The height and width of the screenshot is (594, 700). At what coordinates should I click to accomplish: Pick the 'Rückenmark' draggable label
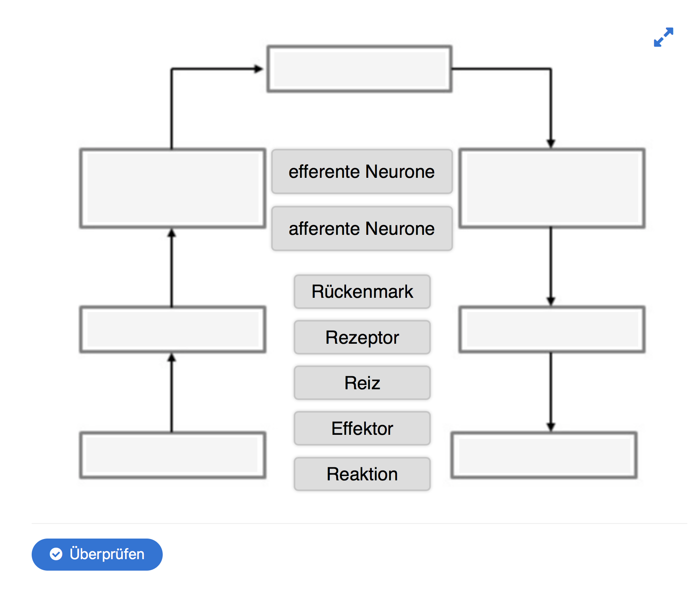coord(362,291)
